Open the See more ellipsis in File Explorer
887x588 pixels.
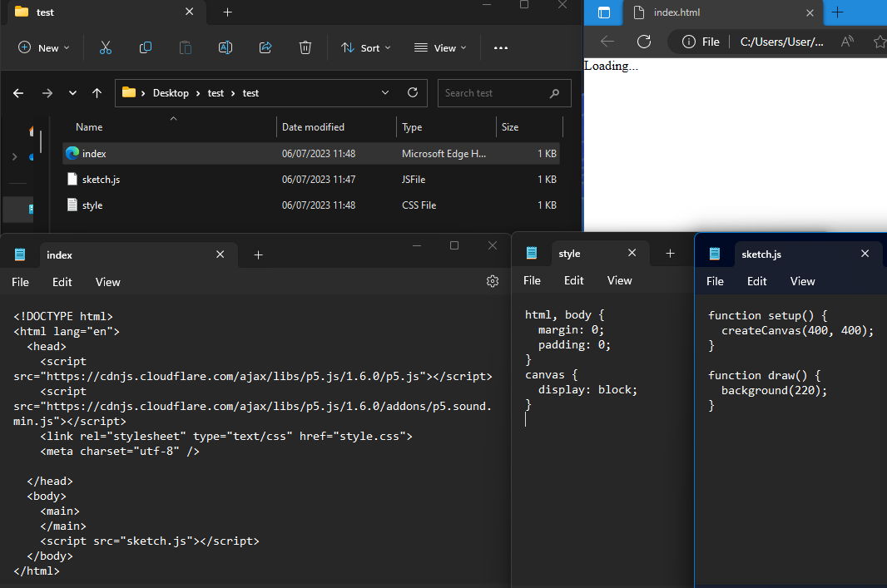click(501, 48)
